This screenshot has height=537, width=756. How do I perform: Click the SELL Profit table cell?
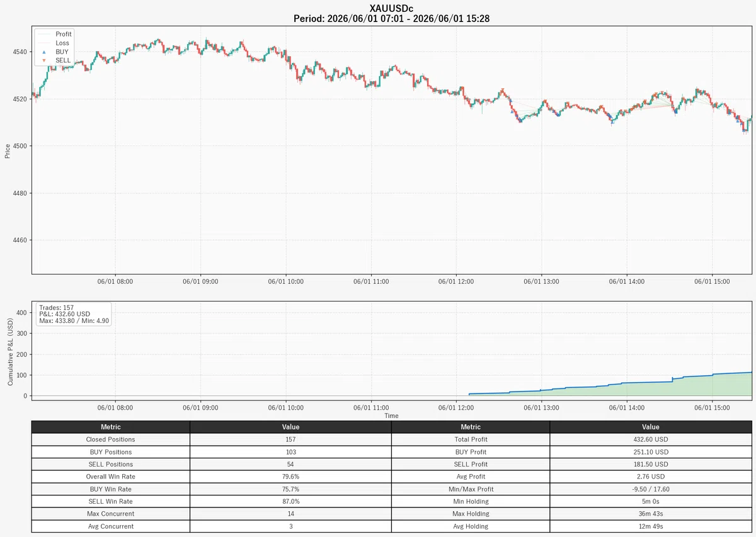click(471, 464)
